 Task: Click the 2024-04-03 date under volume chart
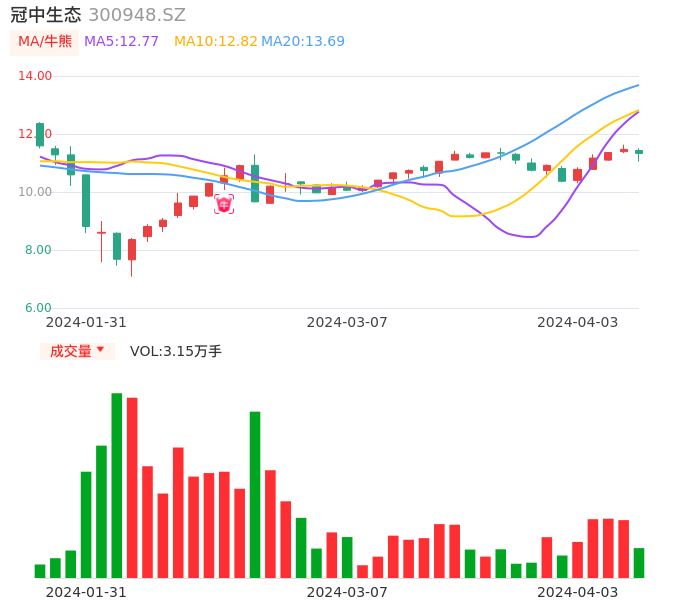click(x=578, y=591)
